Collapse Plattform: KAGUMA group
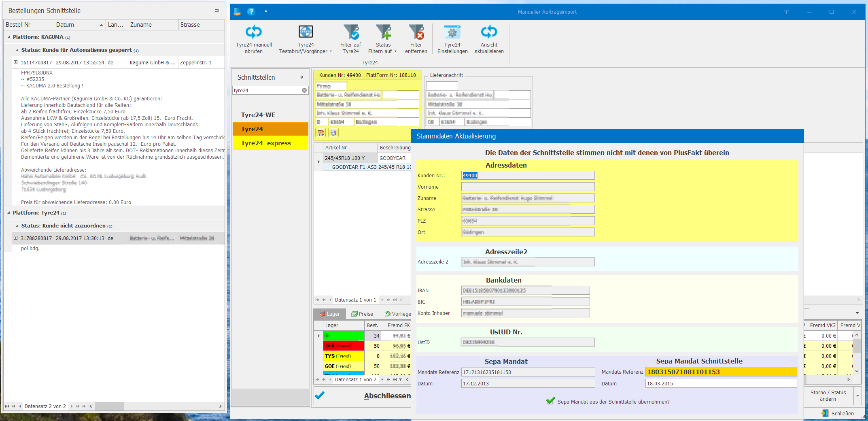 (8, 37)
